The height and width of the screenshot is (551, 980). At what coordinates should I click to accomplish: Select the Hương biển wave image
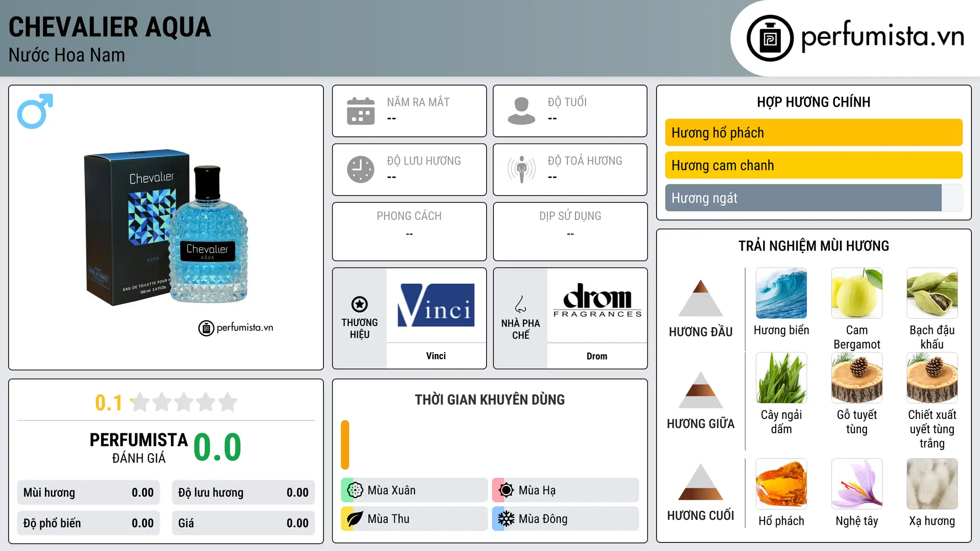pyautogui.click(x=781, y=293)
